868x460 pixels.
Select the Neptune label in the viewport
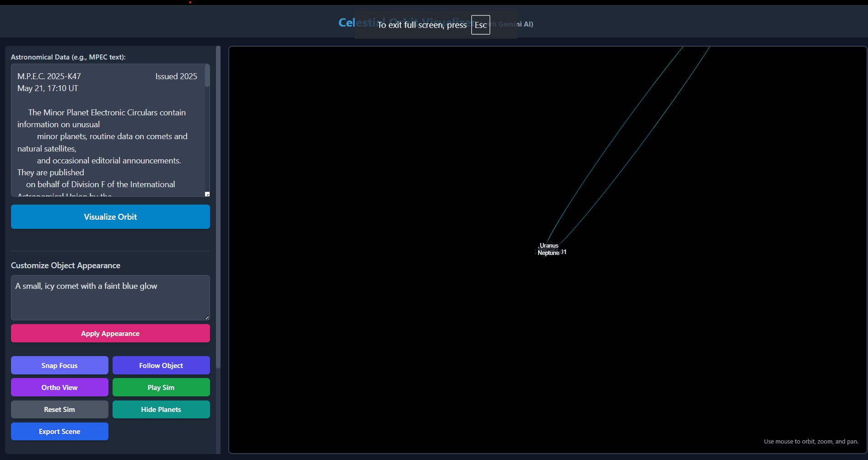(x=548, y=253)
